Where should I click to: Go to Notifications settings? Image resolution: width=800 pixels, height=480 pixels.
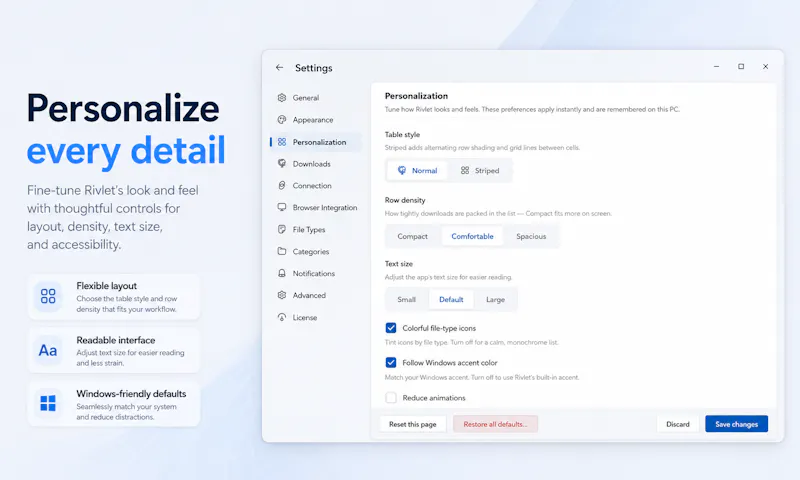(315, 273)
